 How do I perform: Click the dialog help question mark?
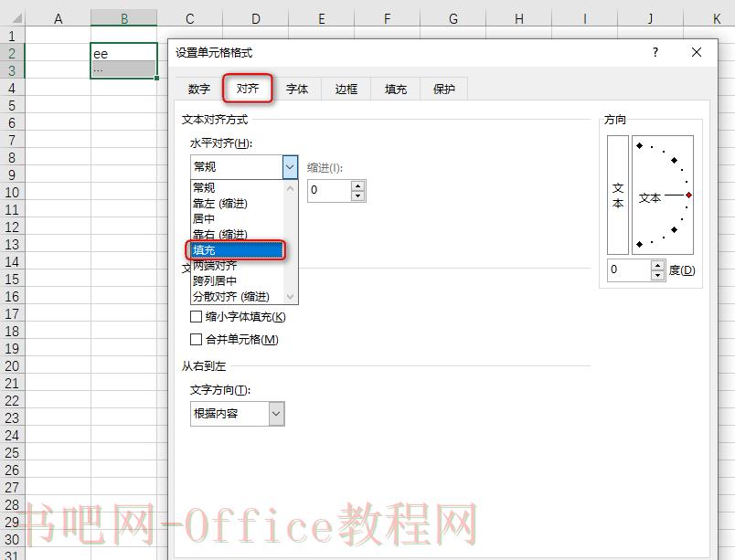(655, 52)
